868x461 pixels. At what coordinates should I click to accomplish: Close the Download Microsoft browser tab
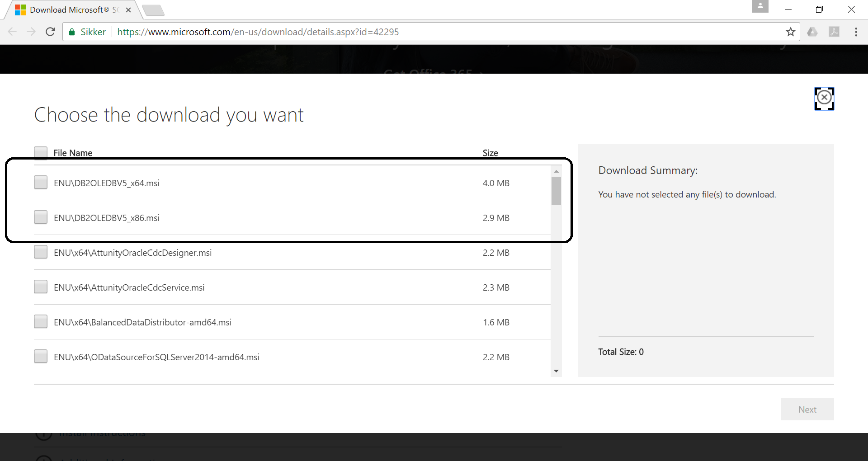[x=128, y=9]
